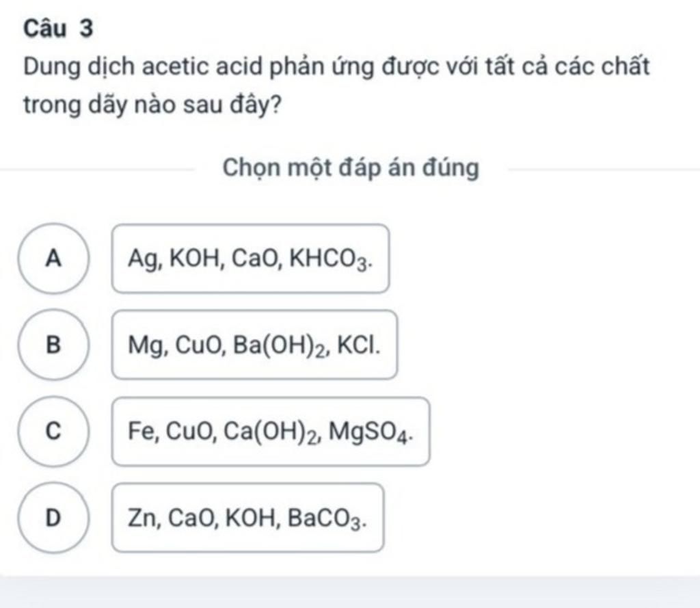Choose answer box Fe, CuO, Ca(OH)2, MgSO4
This screenshot has height=608, width=700.
coord(271,432)
